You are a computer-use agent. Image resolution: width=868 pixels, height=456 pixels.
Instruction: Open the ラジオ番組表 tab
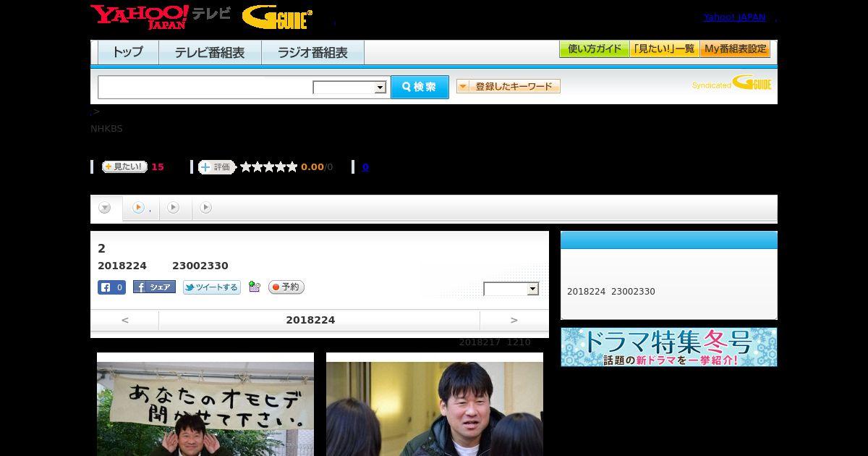coord(312,53)
